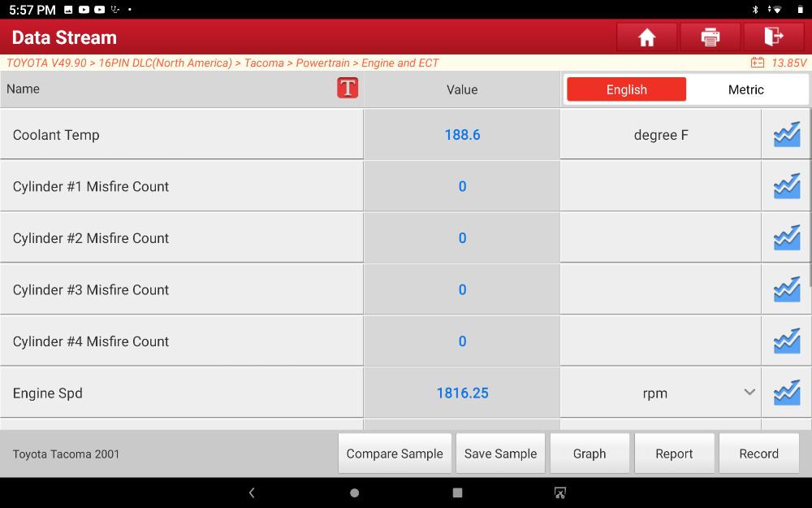This screenshot has width=812, height=508.
Task: Tap the degree F unit cell
Action: (x=661, y=135)
